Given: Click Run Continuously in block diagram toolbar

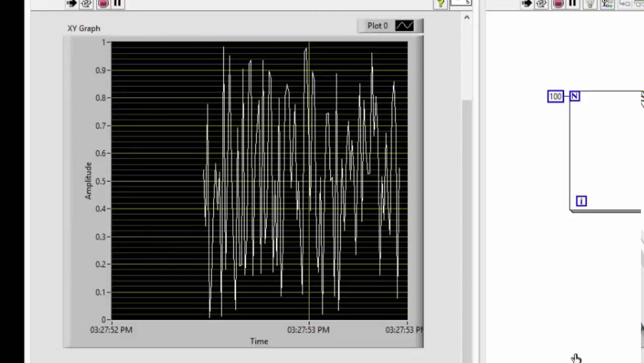Looking at the screenshot, I should [x=542, y=4].
